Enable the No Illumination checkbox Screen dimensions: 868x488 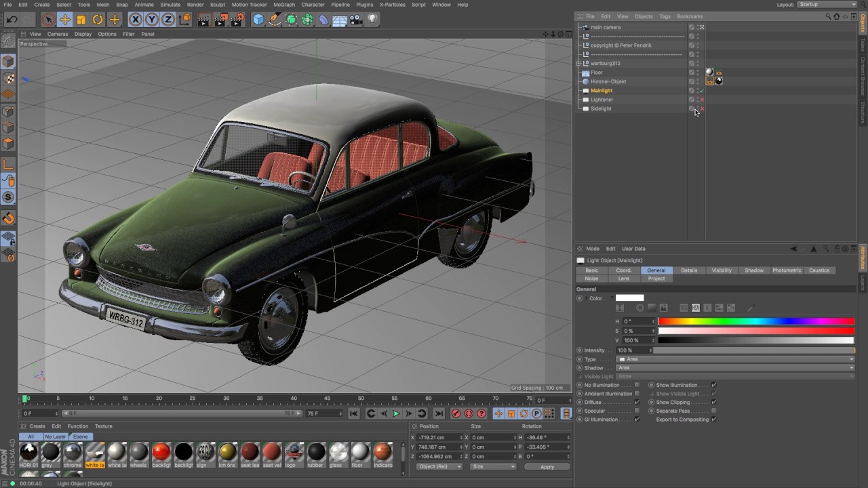pyautogui.click(x=637, y=385)
